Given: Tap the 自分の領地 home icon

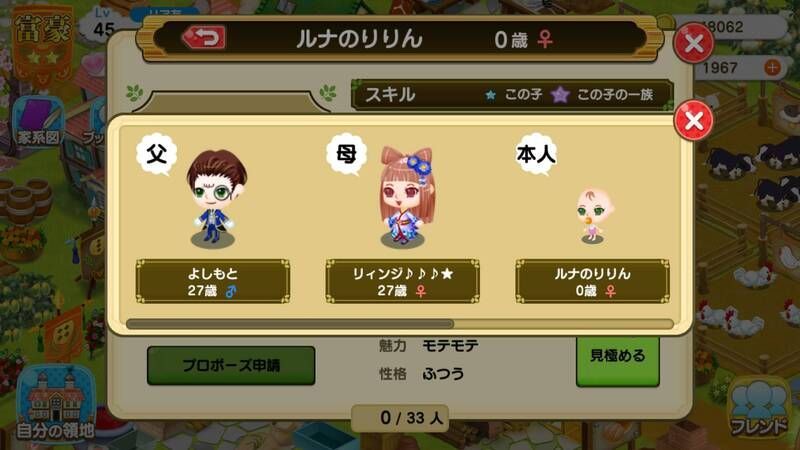Looking at the screenshot, I should click(55, 404).
